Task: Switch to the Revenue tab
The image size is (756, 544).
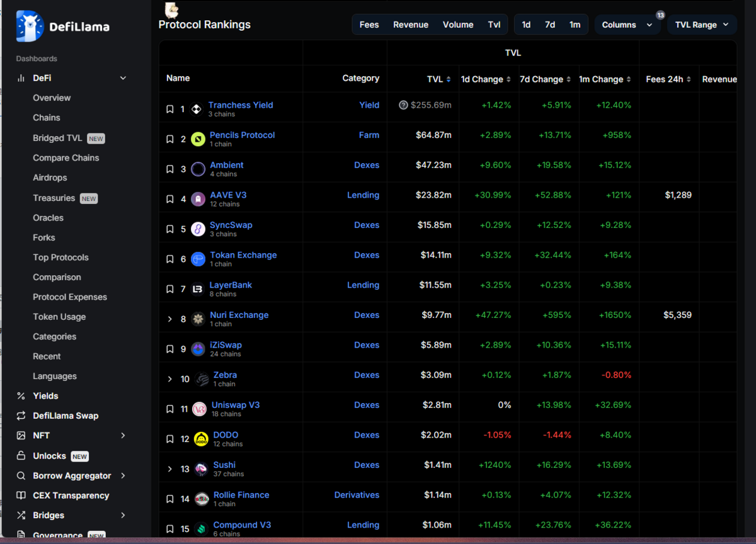Action: point(410,25)
